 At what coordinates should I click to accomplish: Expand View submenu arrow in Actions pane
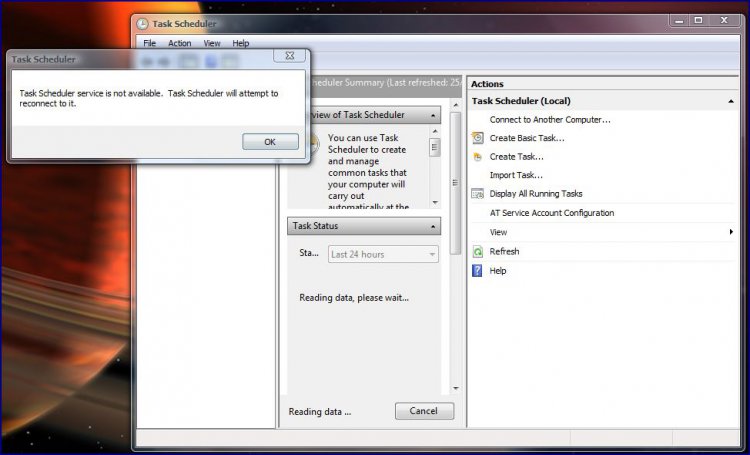pos(731,232)
